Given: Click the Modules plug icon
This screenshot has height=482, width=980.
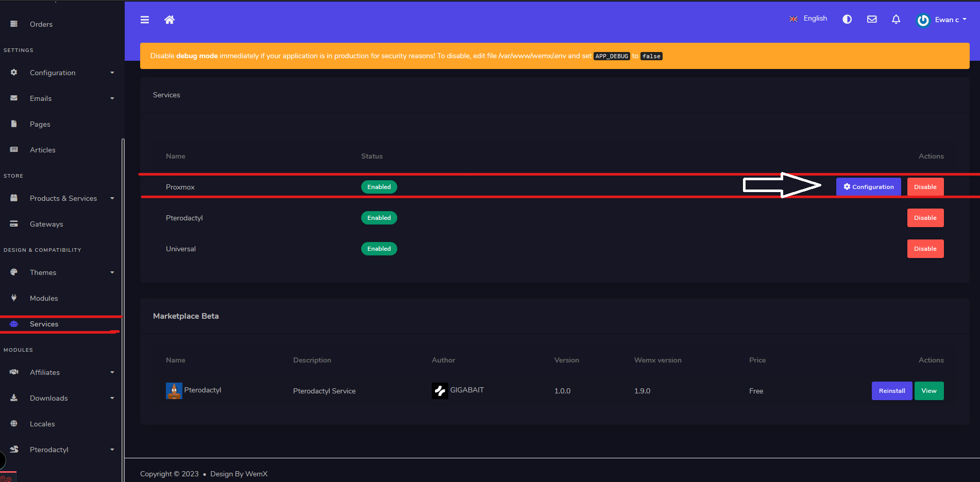Looking at the screenshot, I should pyautogui.click(x=14, y=298).
